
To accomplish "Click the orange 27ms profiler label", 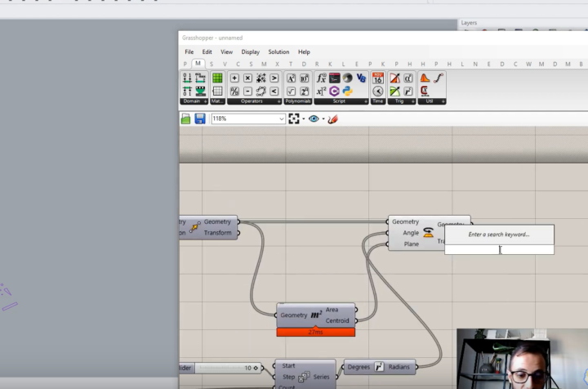I will [316, 332].
